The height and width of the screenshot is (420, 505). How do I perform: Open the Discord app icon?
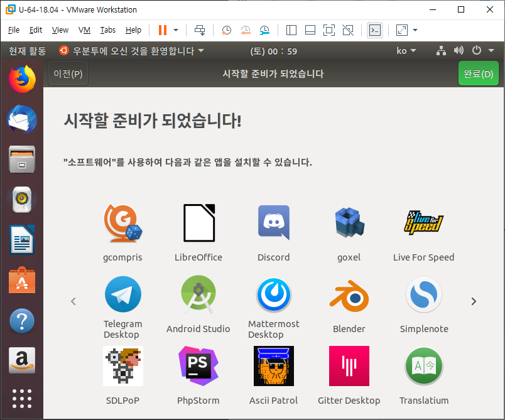[x=274, y=223]
